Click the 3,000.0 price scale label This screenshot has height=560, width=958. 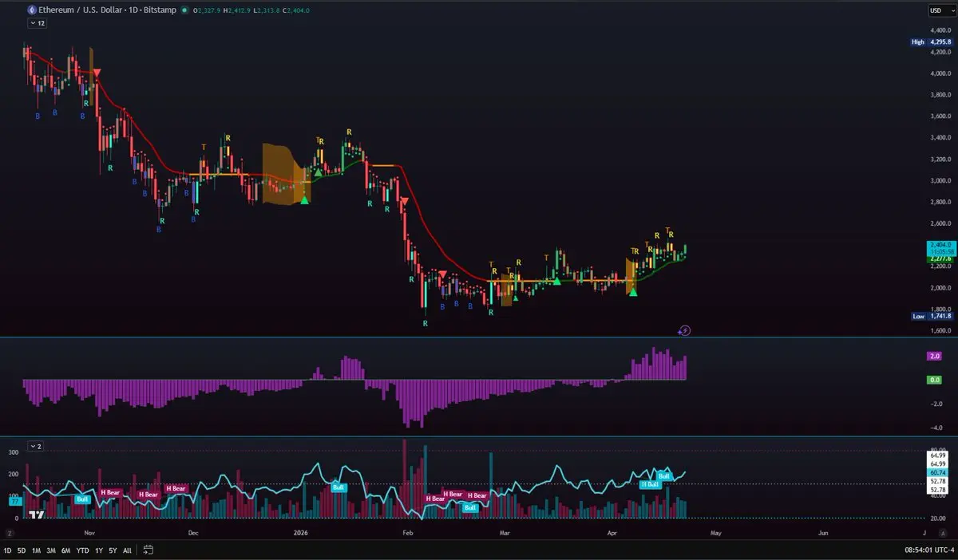tap(939, 180)
